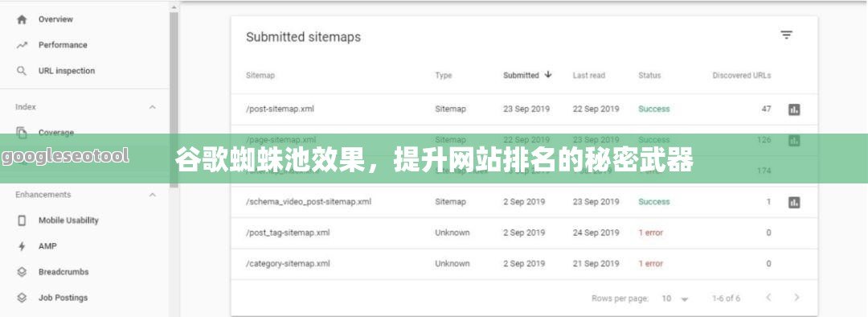Open the Rows per page dropdown
The width and height of the screenshot is (868, 317).
tap(675, 298)
